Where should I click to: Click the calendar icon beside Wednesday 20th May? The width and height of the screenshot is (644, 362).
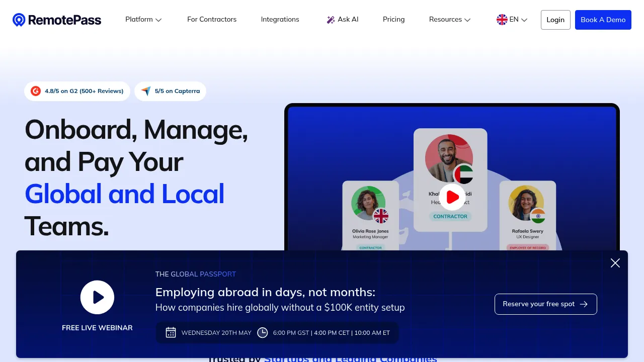[x=171, y=332]
